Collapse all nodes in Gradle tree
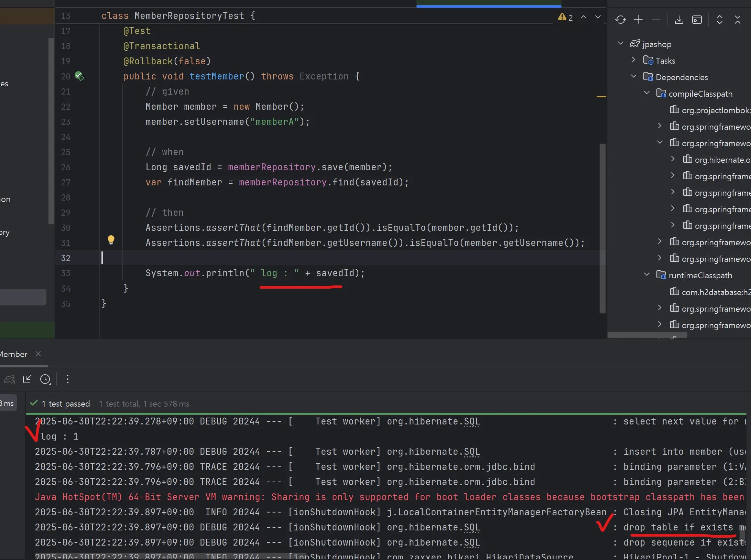Viewport: 751px width, 560px height. pos(737,20)
